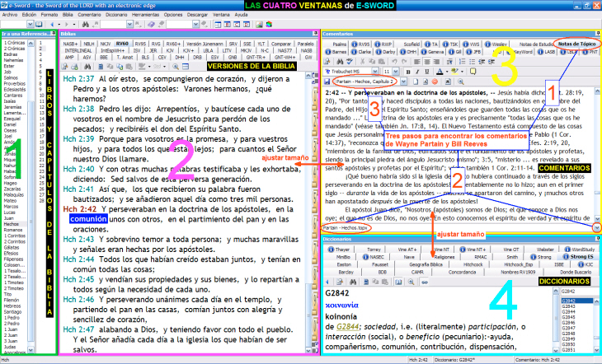Screen dimensions: 602x364
Task: Open the Descargar menu
Action: (x=197, y=15)
